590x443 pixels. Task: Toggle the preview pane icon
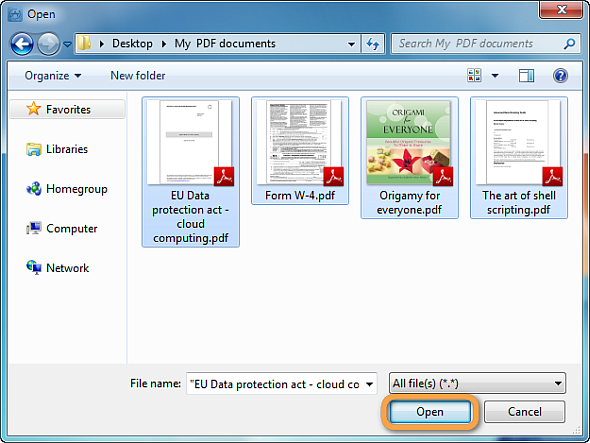point(526,76)
